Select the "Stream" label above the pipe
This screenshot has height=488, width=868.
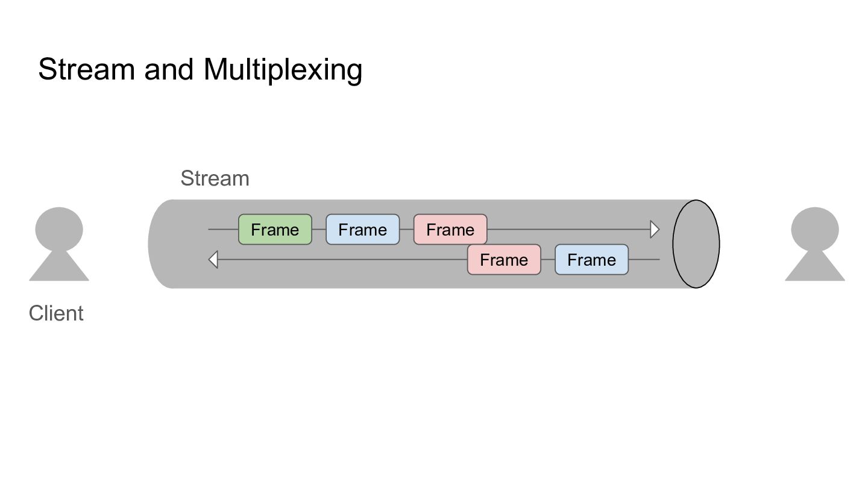click(215, 179)
